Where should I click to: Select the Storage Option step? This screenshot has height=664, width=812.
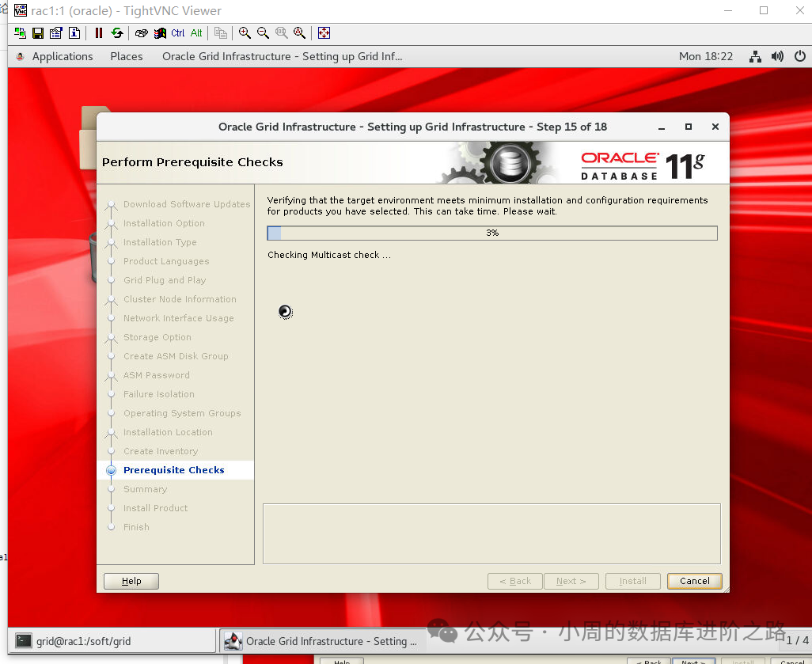(157, 337)
